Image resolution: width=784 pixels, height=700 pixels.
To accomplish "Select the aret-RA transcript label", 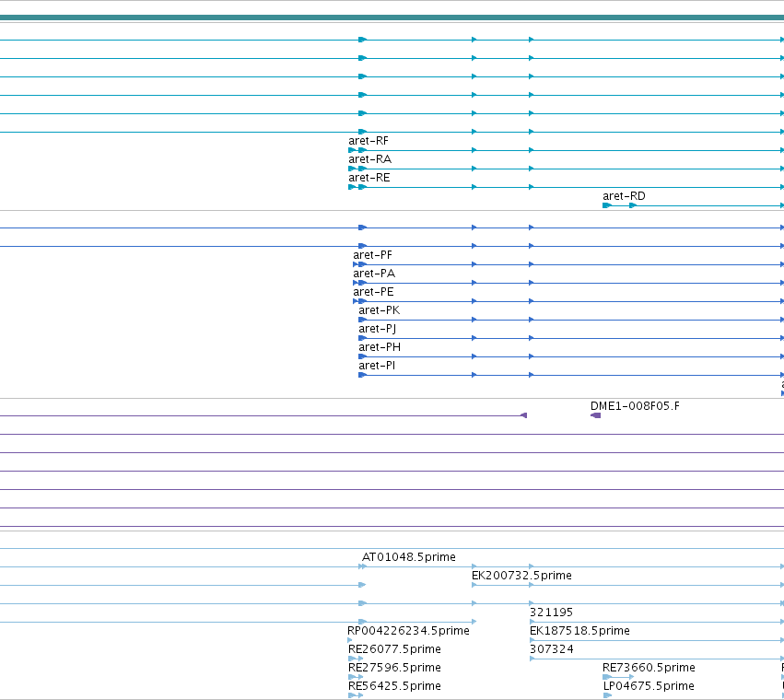I will click(370, 159).
